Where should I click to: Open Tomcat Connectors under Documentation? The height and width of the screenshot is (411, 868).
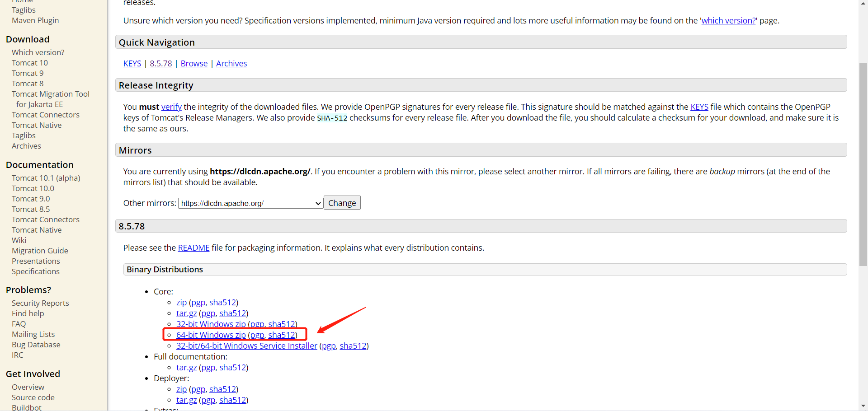[46, 220]
